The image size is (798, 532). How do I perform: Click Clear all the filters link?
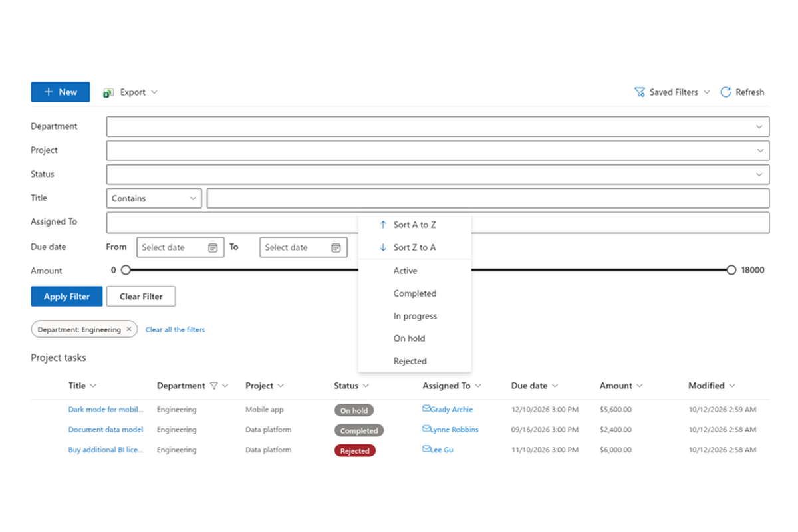[x=176, y=329]
